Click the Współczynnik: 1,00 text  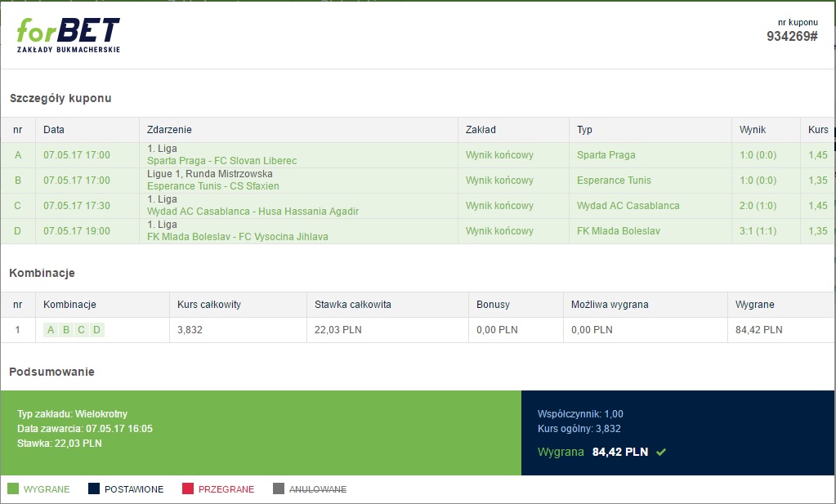[580, 414]
